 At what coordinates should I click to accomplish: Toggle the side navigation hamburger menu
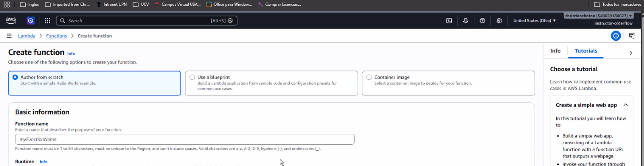(9, 36)
